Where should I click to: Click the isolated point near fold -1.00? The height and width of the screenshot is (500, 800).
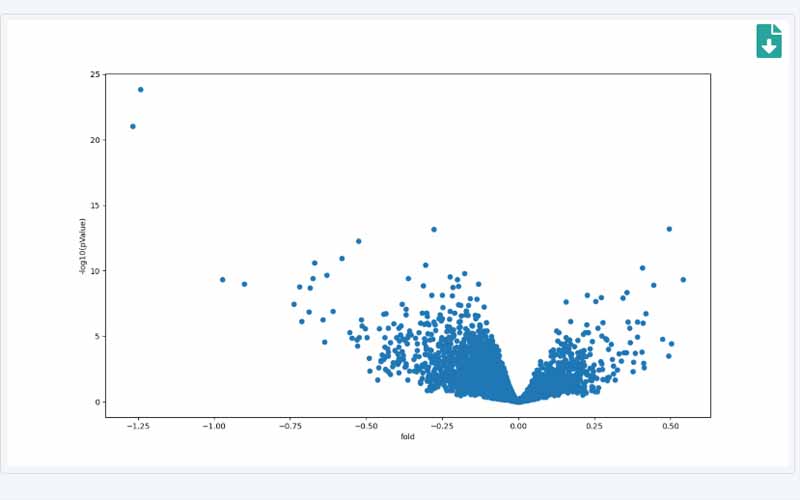[222, 280]
